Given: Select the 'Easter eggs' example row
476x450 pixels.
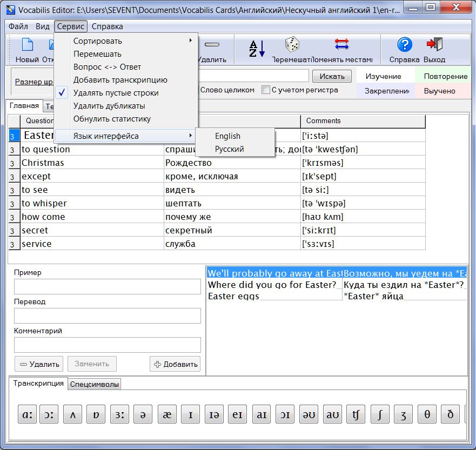Looking at the screenshot, I should pos(337,296).
